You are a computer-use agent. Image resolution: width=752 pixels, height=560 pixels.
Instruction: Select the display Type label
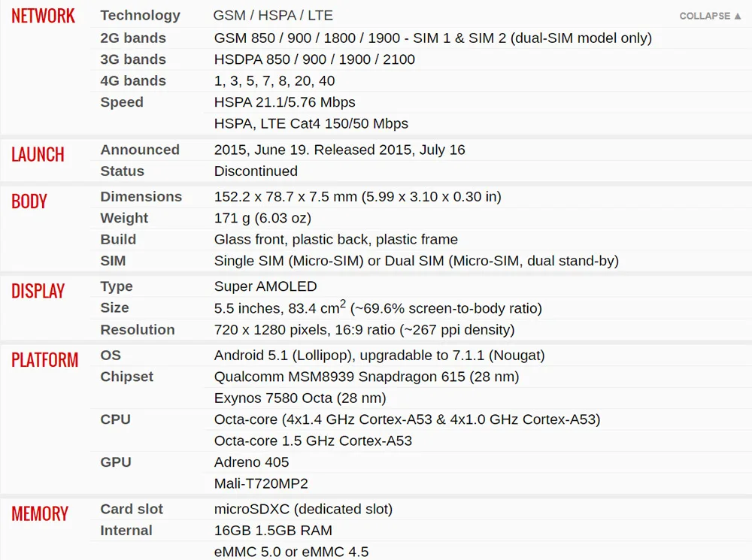117,286
